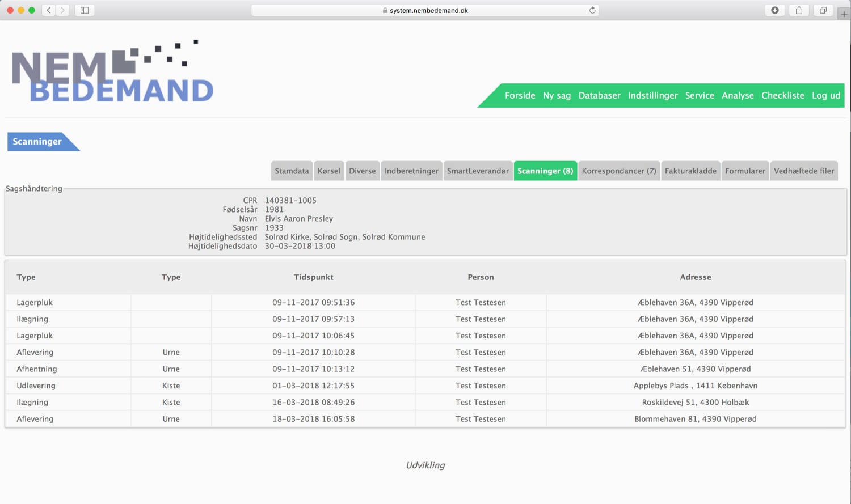
Task: Open the Korrespondancer (7) tab
Action: 618,171
